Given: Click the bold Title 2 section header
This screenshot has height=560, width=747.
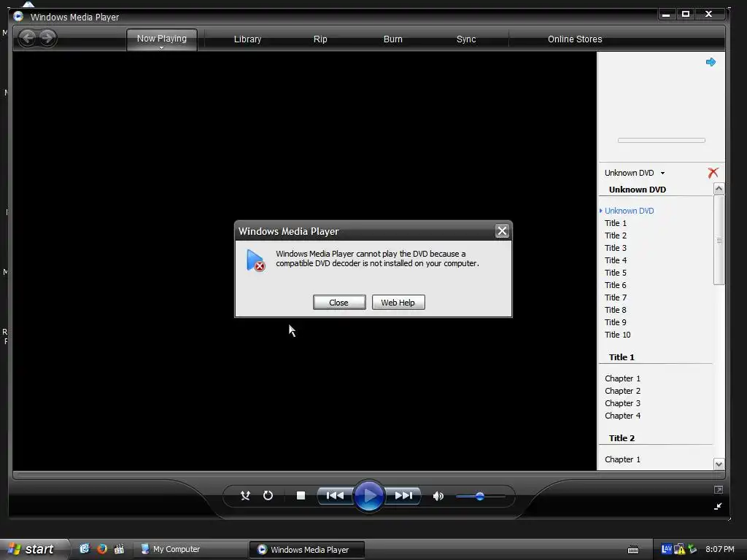Looking at the screenshot, I should point(622,437).
